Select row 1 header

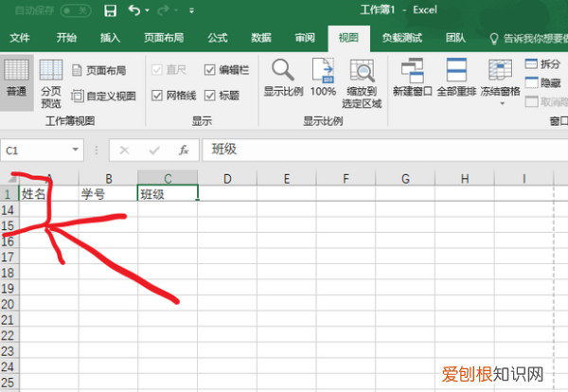tap(9, 194)
